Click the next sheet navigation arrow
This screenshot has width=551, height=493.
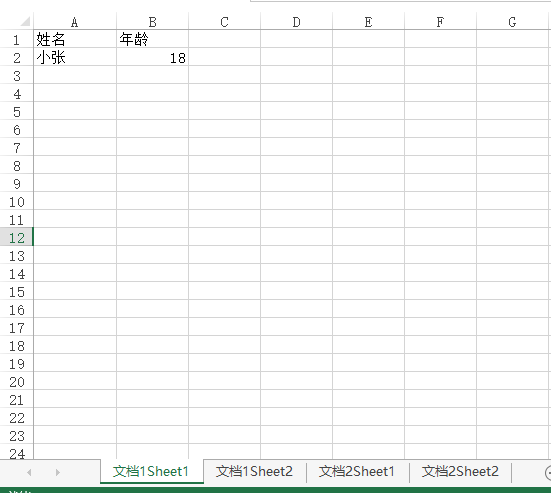[x=58, y=473]
